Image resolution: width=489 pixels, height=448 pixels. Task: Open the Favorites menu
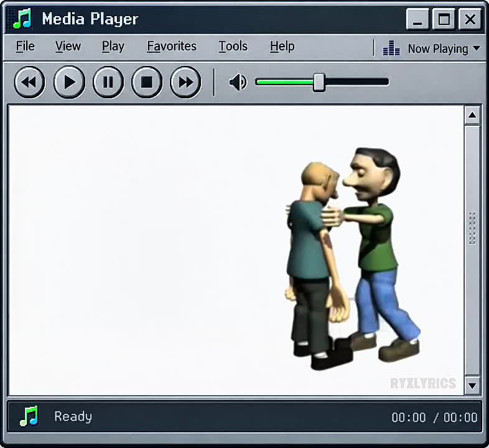tap(172, 47)
